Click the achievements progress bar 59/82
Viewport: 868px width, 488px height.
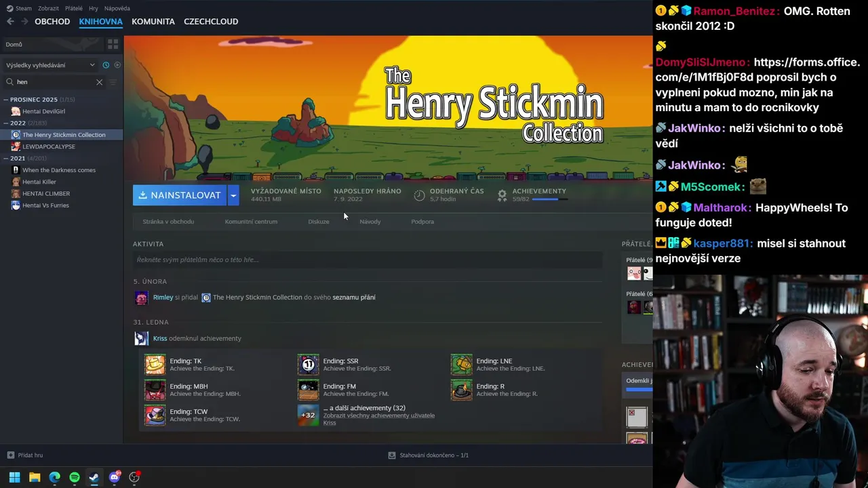(549, 199)
